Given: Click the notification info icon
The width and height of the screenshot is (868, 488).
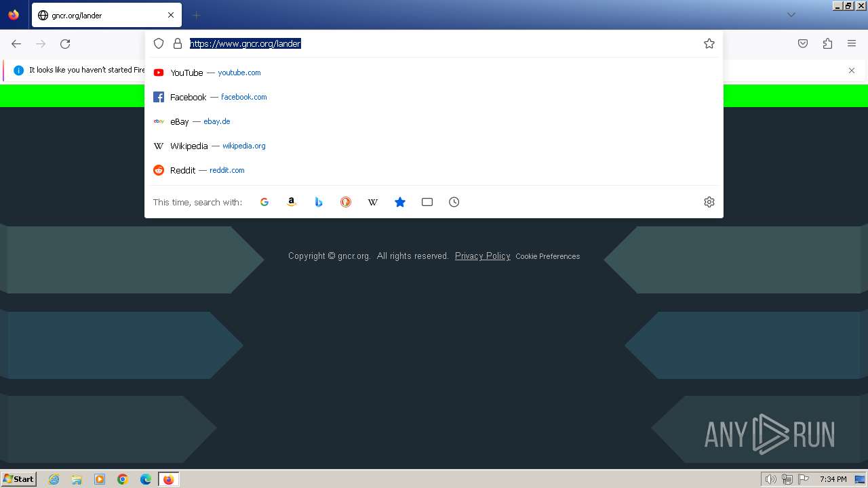Looking at the screenshot, I should 19,70.
